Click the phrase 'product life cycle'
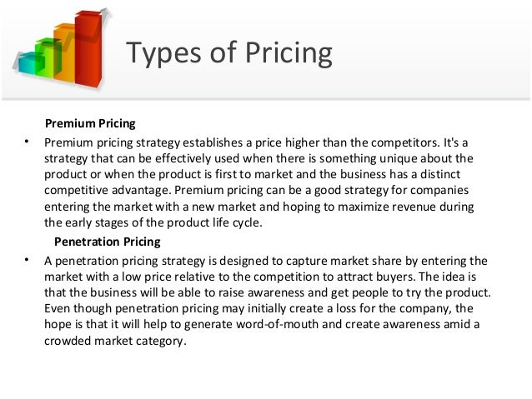The image size is (532, 399). coord(213,222)
